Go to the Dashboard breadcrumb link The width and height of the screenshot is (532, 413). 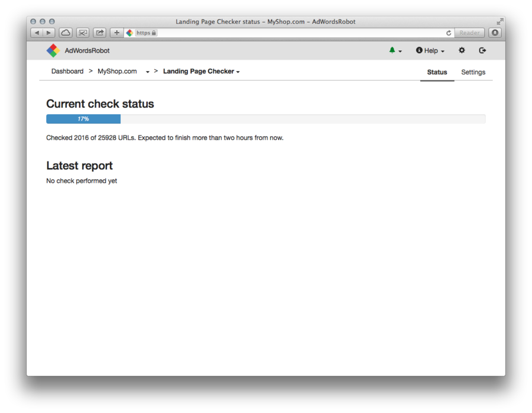67,72
